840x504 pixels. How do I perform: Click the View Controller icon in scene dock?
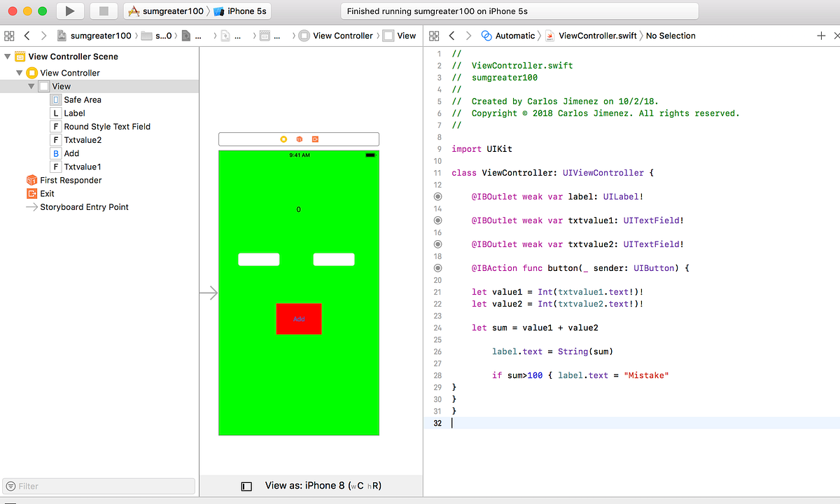(283, 139)
